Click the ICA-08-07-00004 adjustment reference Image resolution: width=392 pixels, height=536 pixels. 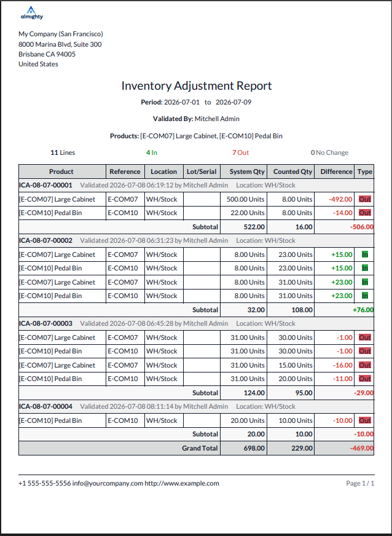tap(45, 406)
